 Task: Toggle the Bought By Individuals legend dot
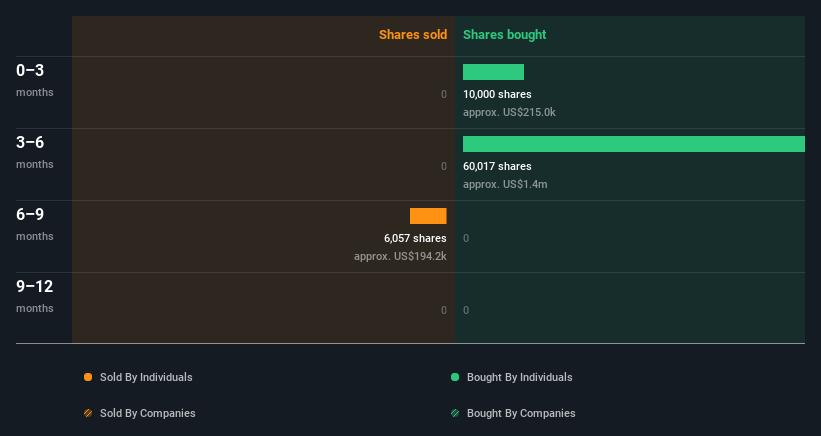pos(455,377)
